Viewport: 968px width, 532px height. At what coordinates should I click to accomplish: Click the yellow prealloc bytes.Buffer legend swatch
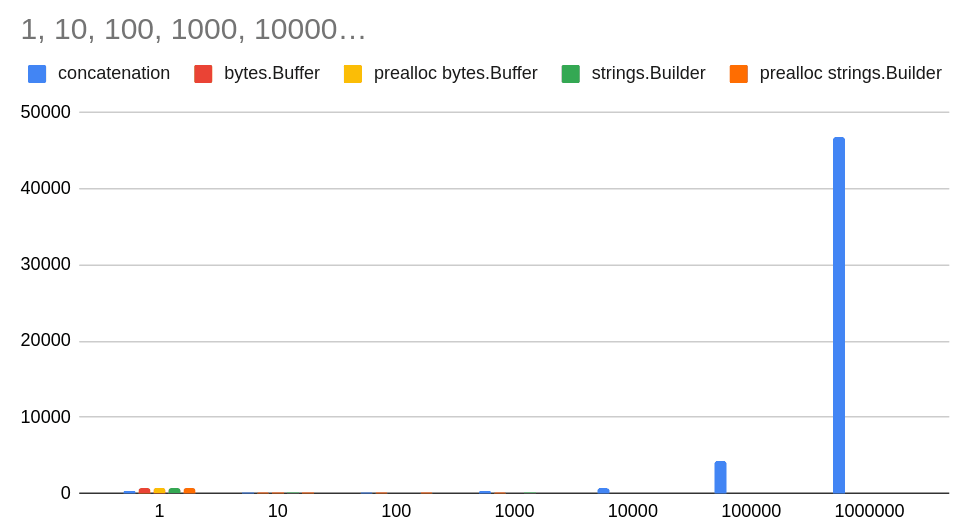pos(353,74)
